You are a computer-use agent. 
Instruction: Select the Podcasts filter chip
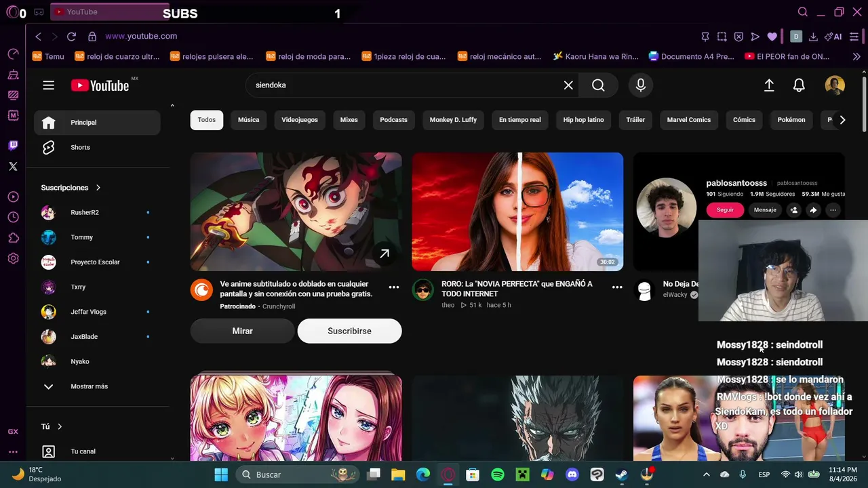[394, 120]
